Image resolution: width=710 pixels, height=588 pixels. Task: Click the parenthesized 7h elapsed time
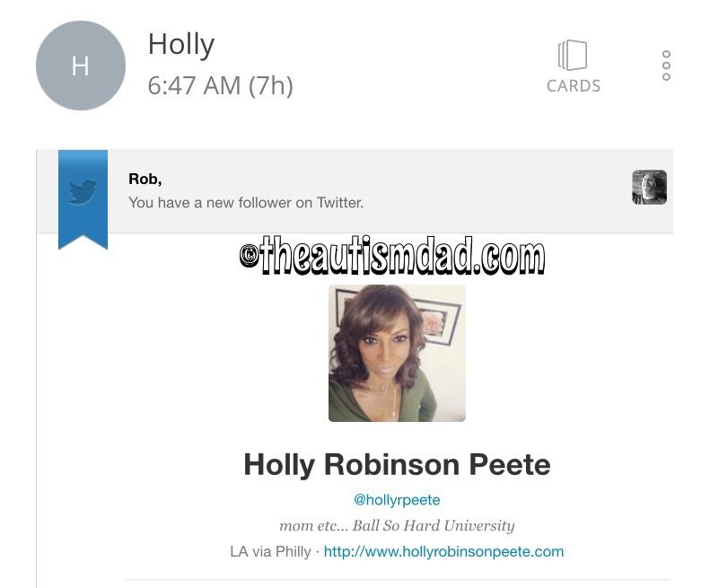pyautogui.click(x=271, y=85)
